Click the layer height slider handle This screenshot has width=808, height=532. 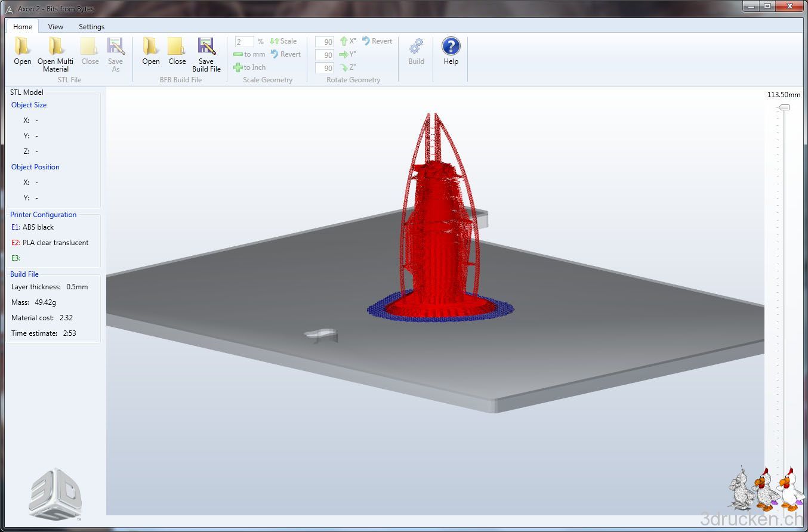(x=784, y=107)
